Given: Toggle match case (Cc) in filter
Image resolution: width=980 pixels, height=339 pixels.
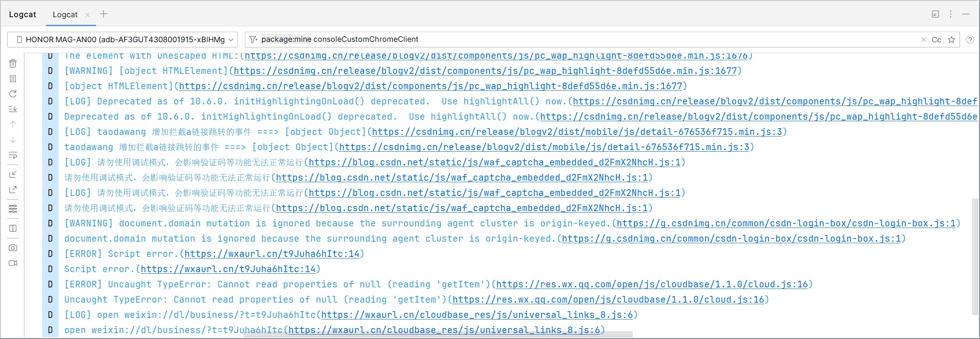Looking at the screenshot, I should pos(936,39).
